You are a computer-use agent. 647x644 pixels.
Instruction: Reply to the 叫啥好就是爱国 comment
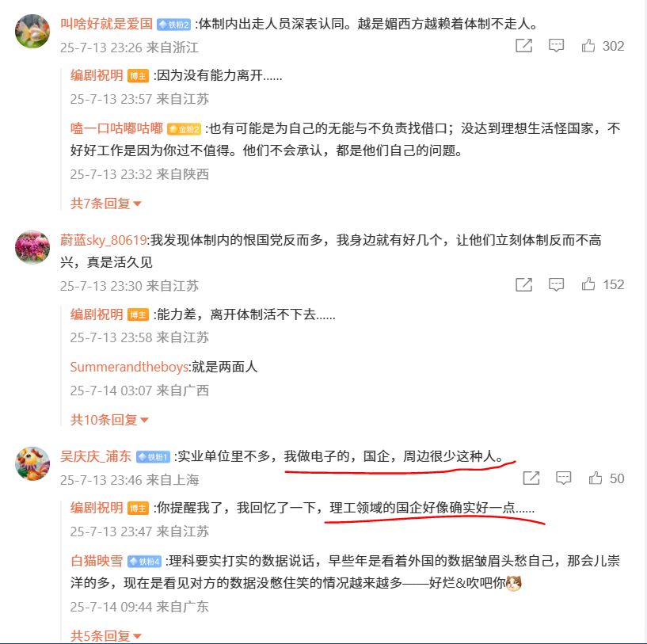(556, 45)
